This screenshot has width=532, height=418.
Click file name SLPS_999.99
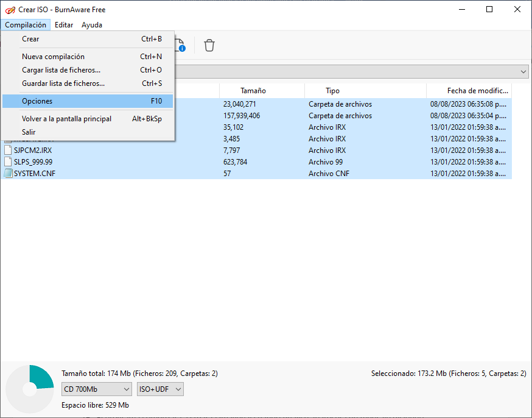point(33,161)
